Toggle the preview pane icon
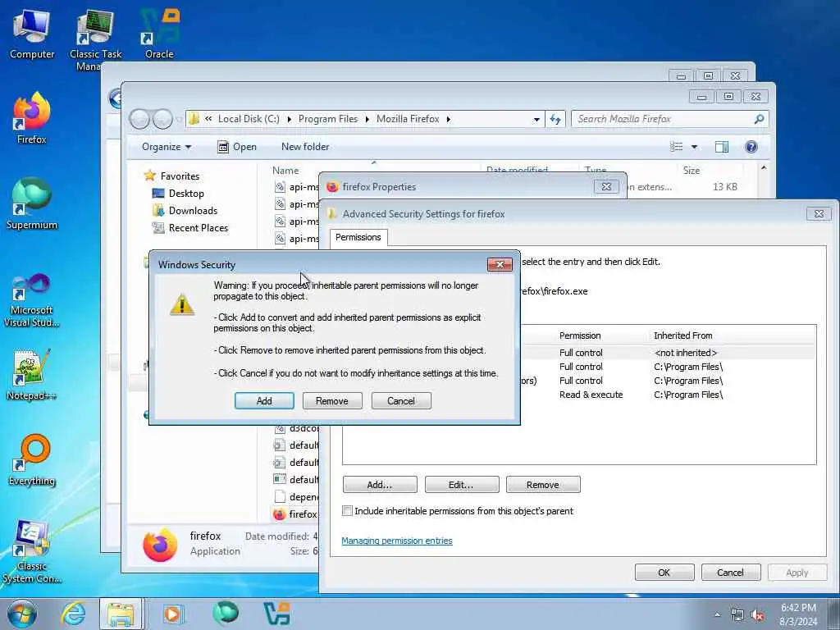The width and height of the screenshot is (840, 630). point(722,147)
